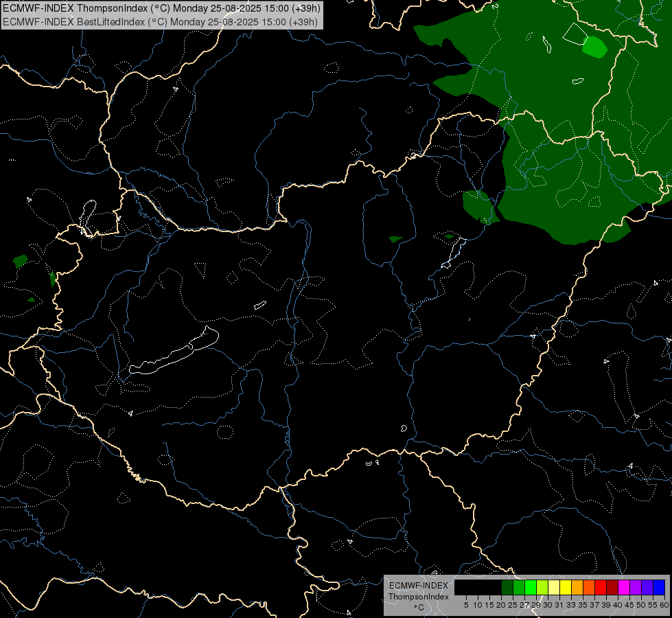Image resolution: width=672 pixels, height=618 pixels.
Task: Click the dark orange 35-37 legend swatch
Action: (589, 587)
